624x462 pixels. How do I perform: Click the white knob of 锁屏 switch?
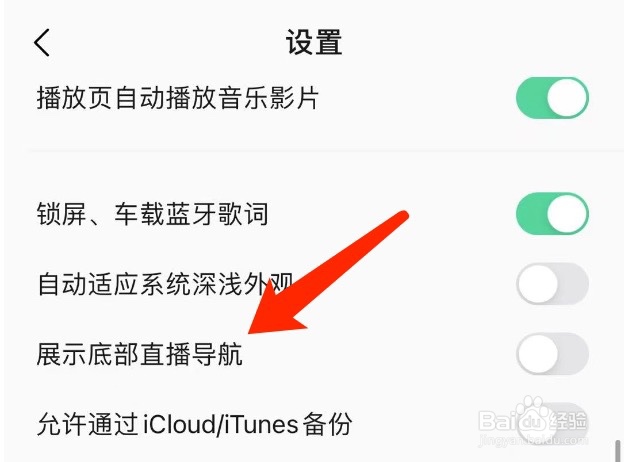[x=568, y=213]
